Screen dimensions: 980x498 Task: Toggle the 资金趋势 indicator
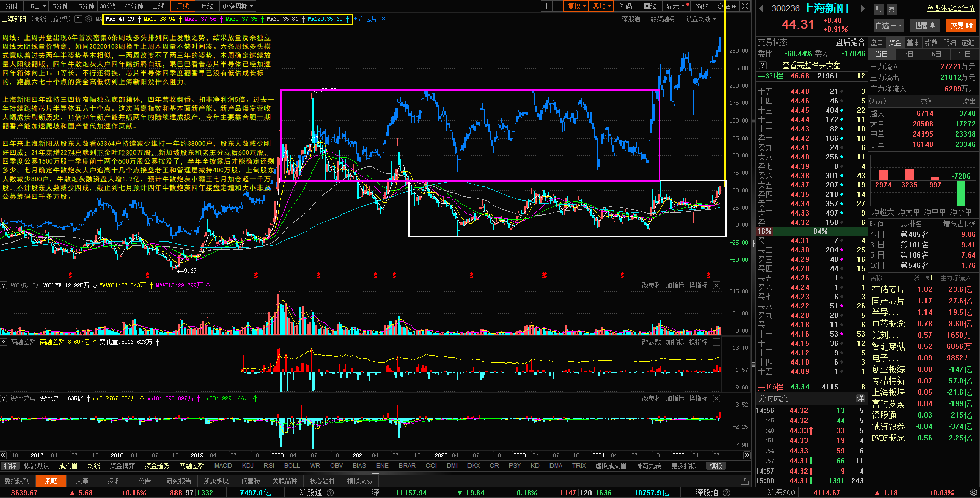tap(157, 466)
